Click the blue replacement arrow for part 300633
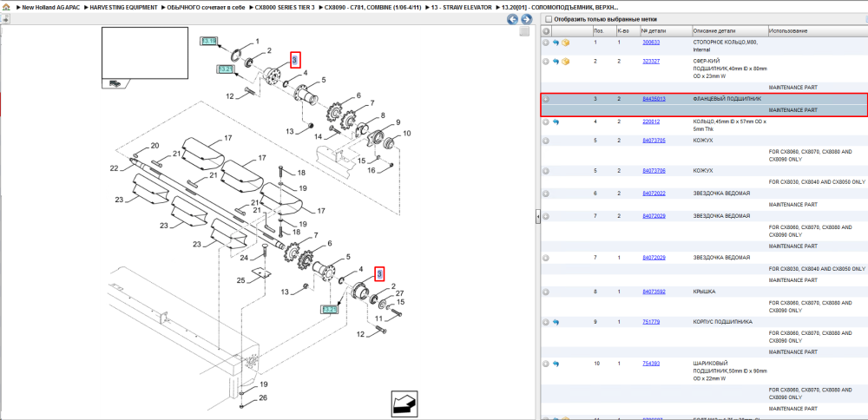Screen dimensions: 868x420 coord(556,42)
